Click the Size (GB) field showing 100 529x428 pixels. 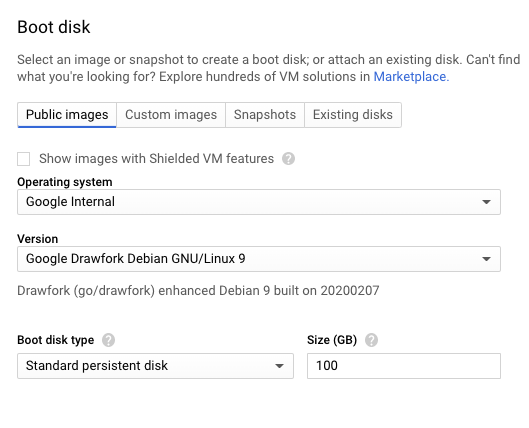(x=404, y=366)
